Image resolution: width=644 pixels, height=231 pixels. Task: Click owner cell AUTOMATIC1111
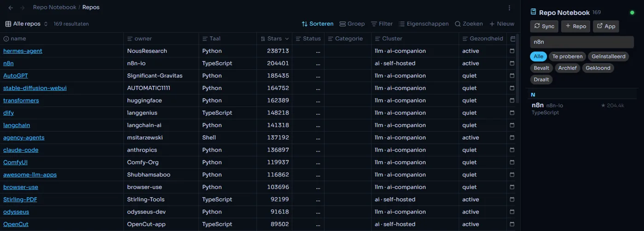pyautogui.click(x=161, y=88)
